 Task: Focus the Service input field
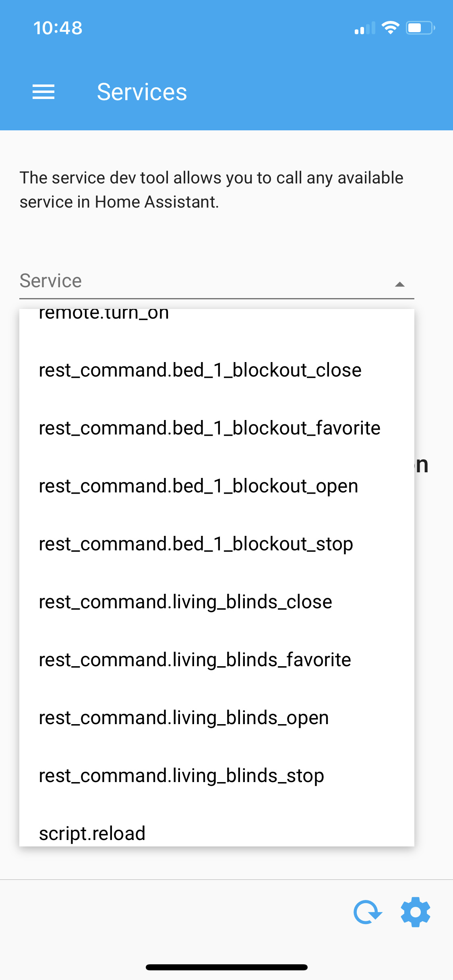point(217,281)
